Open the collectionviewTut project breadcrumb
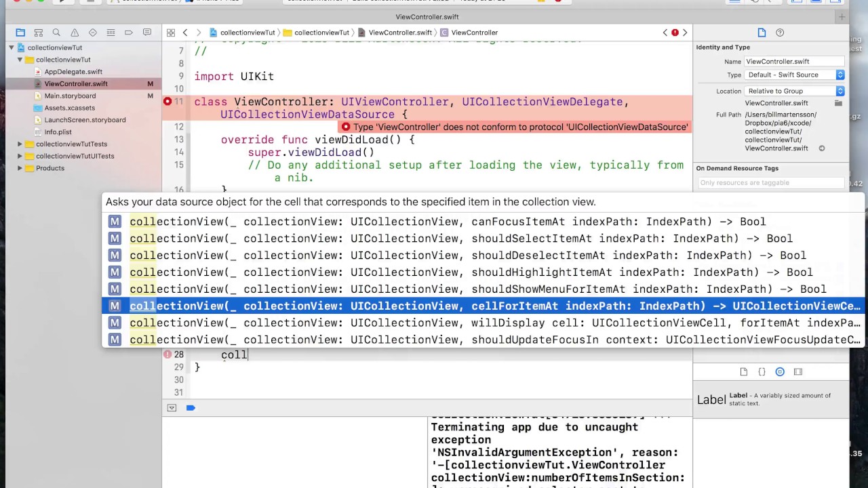This screenshot has width=868, height=488. tap(242, 33)
